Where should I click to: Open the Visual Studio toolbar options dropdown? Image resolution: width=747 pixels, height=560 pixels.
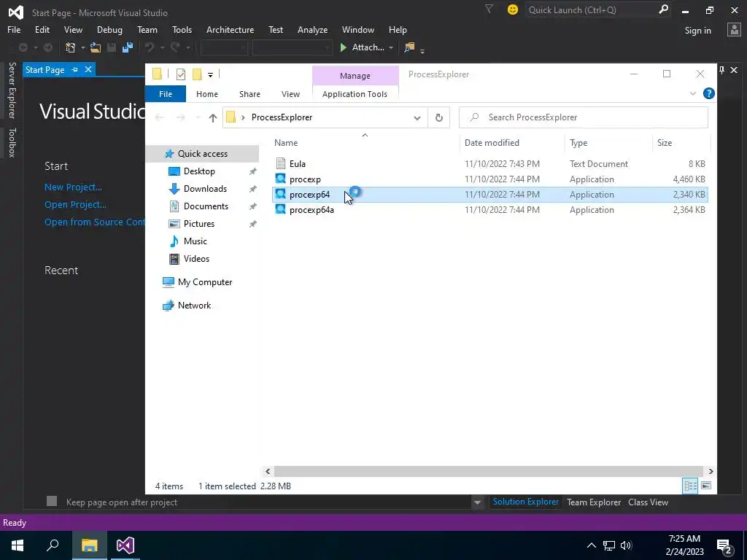click(422, 50)
